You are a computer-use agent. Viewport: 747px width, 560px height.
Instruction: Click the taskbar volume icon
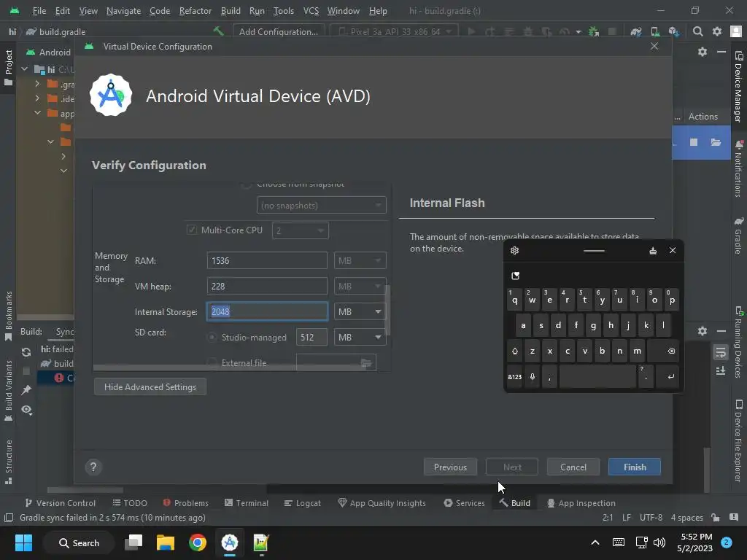pos(659,542)
